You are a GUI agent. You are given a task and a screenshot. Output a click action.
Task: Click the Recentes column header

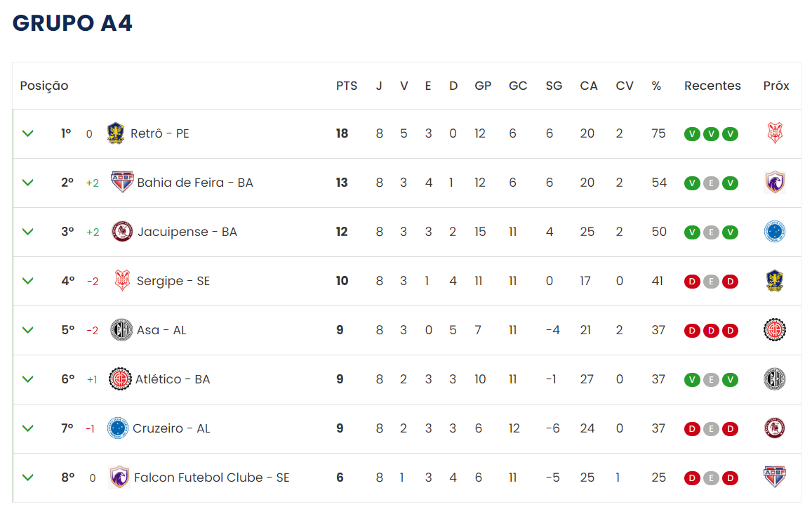pos(712,86)
